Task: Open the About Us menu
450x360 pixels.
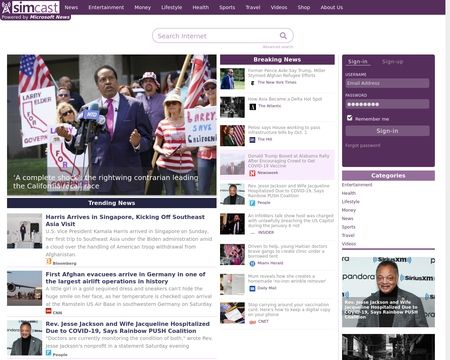Action: (x=332, y=7)
